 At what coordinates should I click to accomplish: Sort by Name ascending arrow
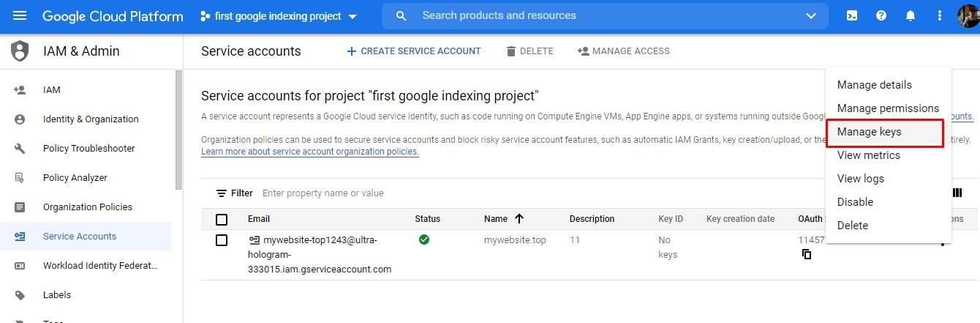519,218
